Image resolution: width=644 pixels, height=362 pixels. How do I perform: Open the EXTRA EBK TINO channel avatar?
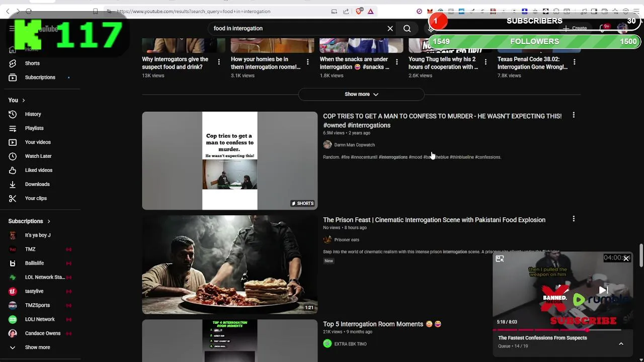pos(328,344)
